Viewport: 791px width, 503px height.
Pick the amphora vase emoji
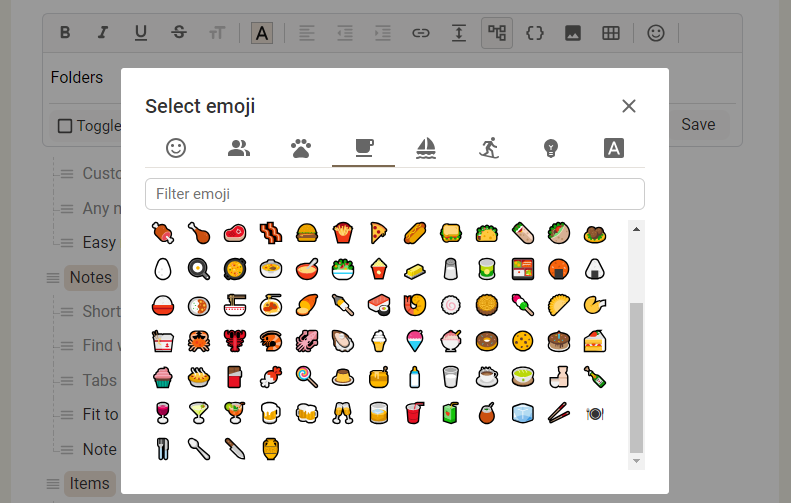[271, 449]
